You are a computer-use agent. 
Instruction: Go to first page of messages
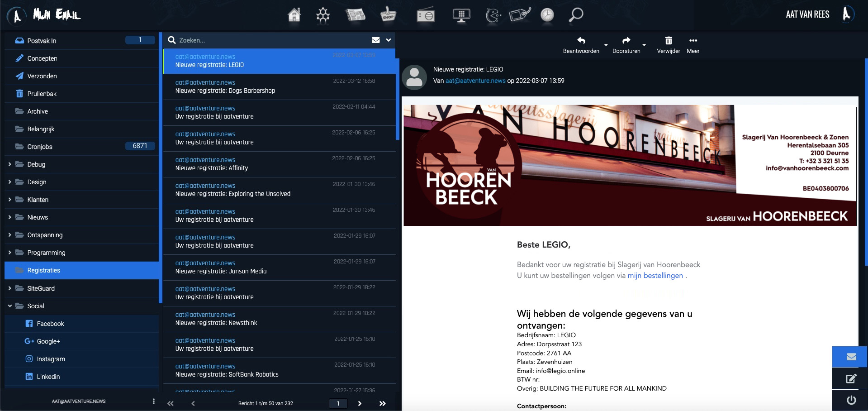171,403
